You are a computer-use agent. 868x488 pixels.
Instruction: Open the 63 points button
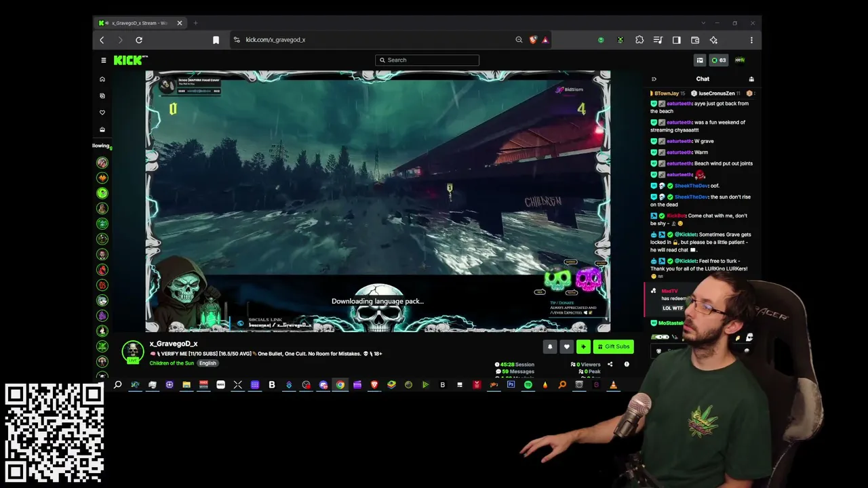[x=718, y=60]
